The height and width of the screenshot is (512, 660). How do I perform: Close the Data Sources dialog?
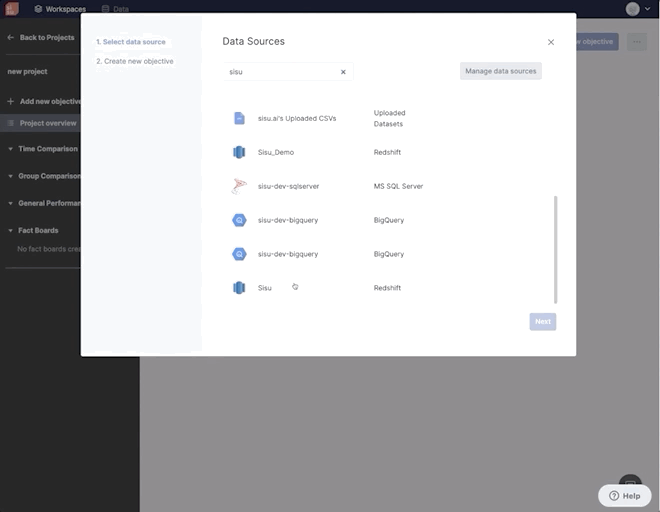551,42
